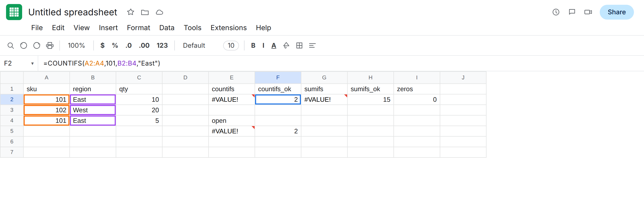Image resolution: width=644 pixels, height=216 pixels.
Task: Open the text color picker
Action: click(274, 45)
